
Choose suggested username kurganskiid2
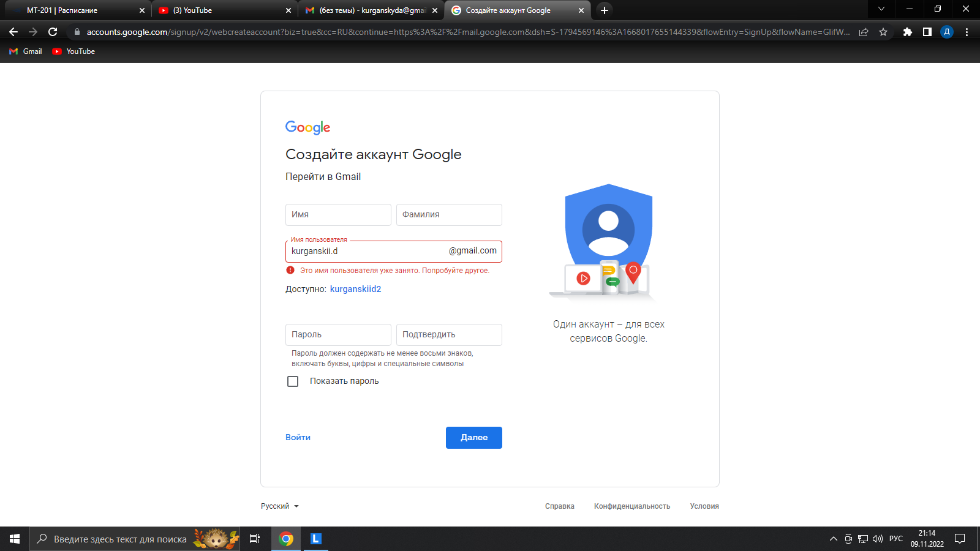click(355, 289)
